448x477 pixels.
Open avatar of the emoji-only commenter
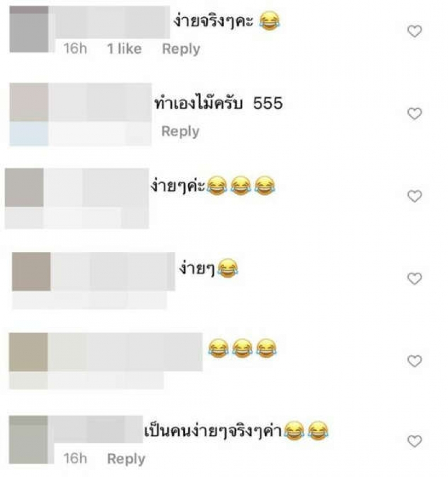click(x=29, y=352)
